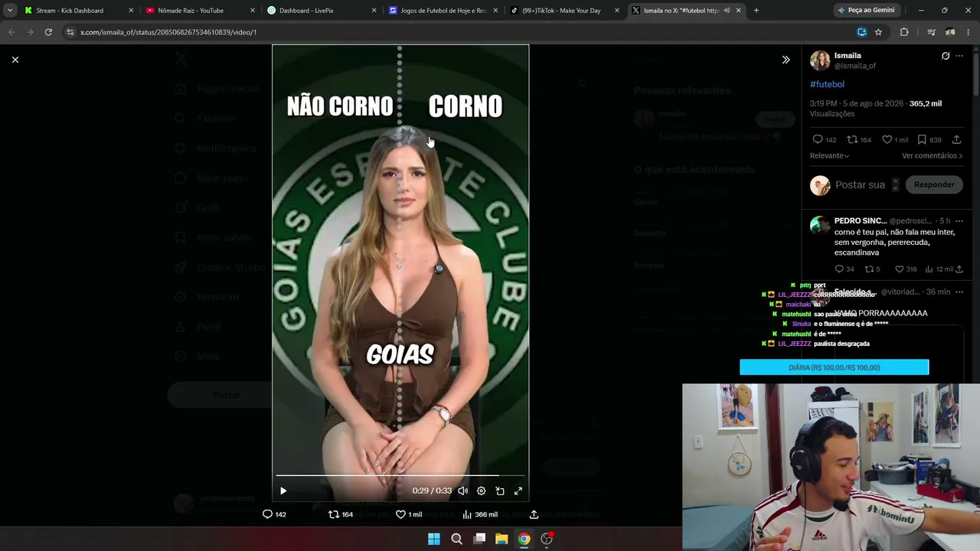Screen dimensions: 980x551
Task: Open the #futebol hashtag link
Action: [x=827, y=84]
